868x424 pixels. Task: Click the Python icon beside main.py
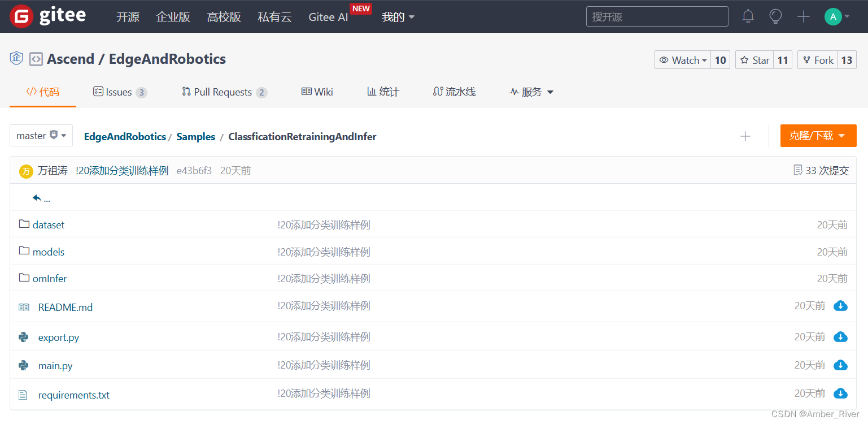coord(24,365)
